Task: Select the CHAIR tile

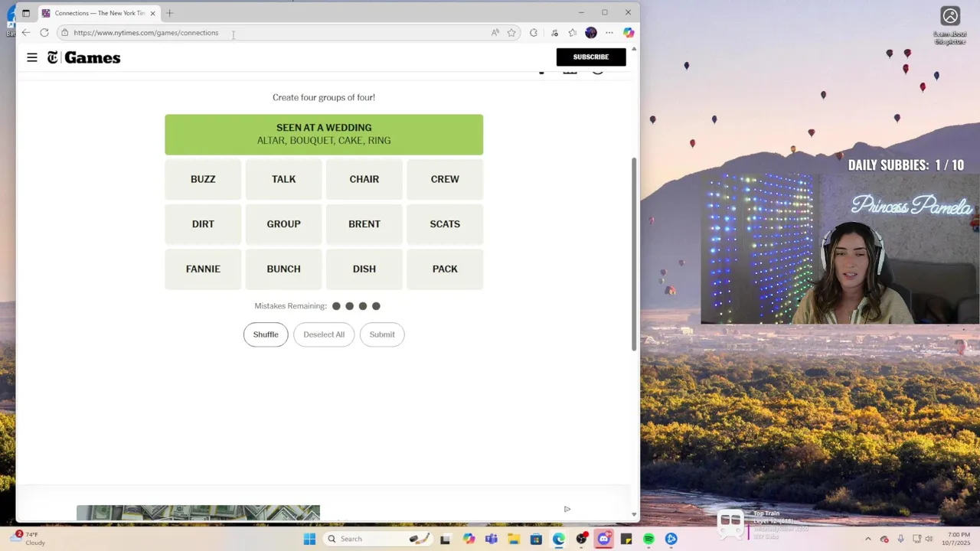Action: pos(364,179)
